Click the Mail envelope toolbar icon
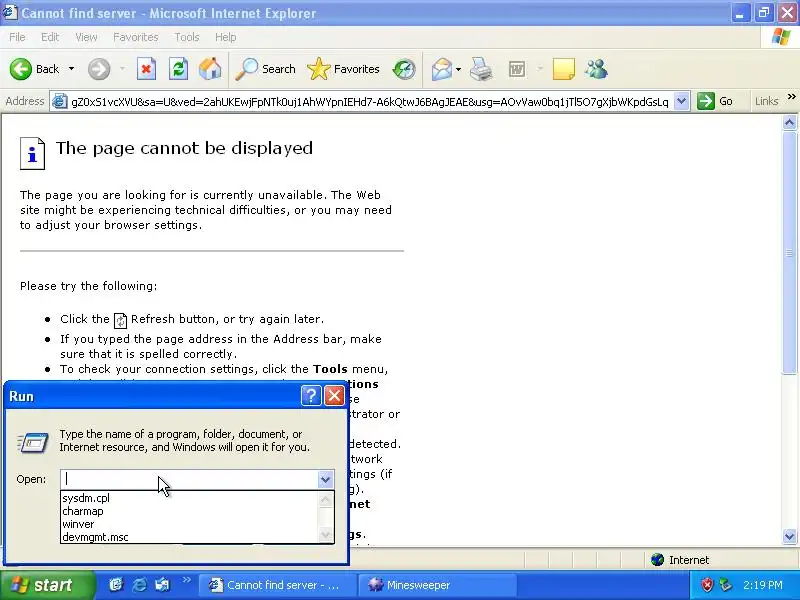Screen dimensions: 800x600 coord(441,69)
